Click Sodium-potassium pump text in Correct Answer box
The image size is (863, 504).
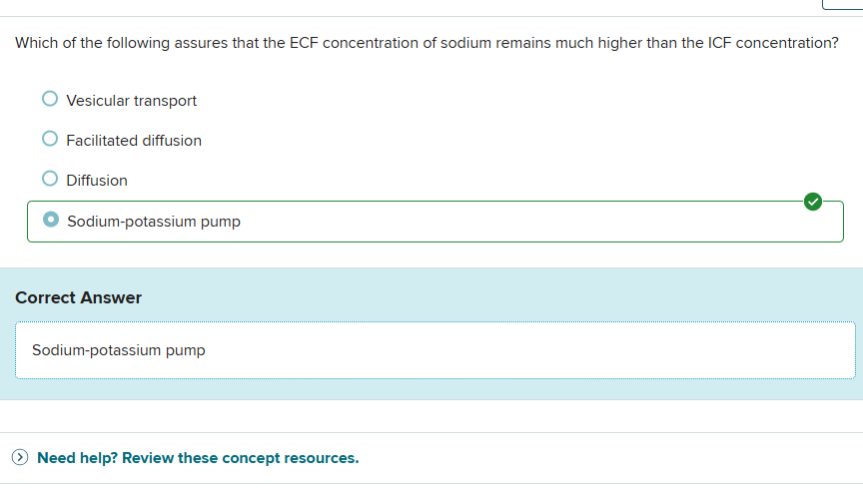[x=119, y=350]
